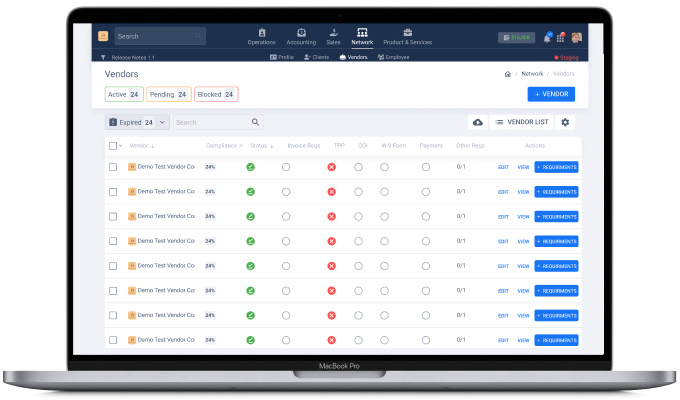Sort by the Status column arrow
The width and height of the screenshot is (680, 400).
coord(272,146)
